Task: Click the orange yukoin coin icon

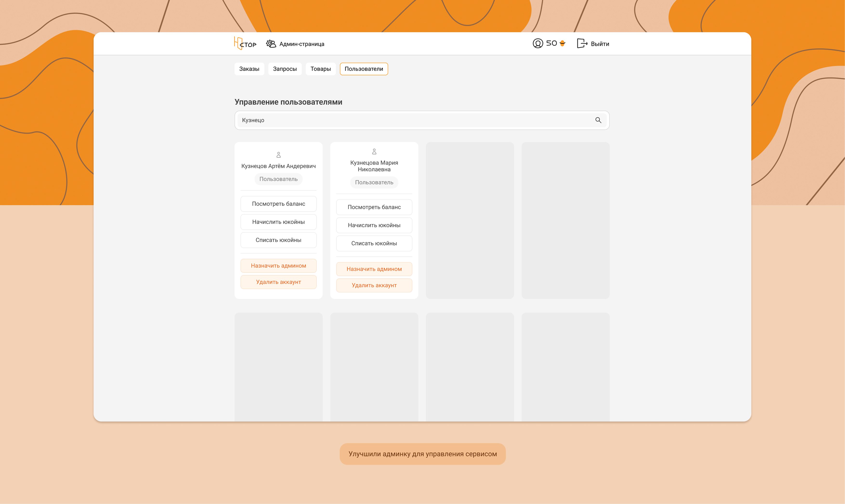Action: pyautogui.click(x=563, y=43)
